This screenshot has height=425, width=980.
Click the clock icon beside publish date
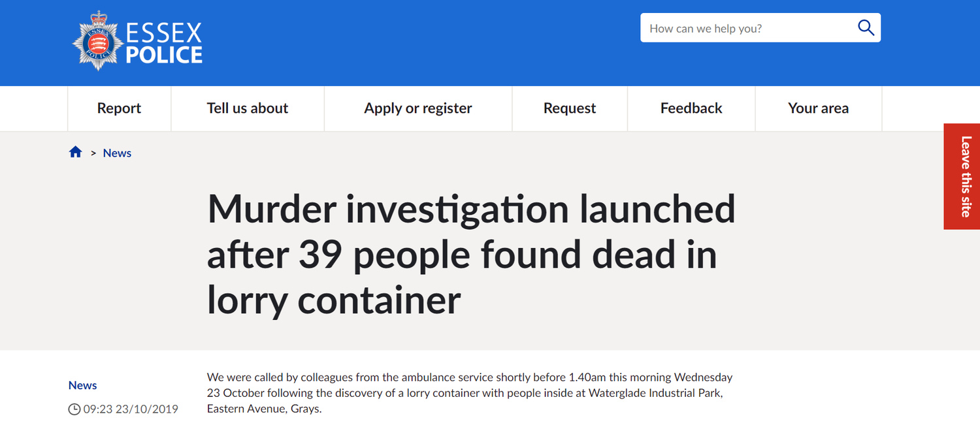(x=74, y=409)
